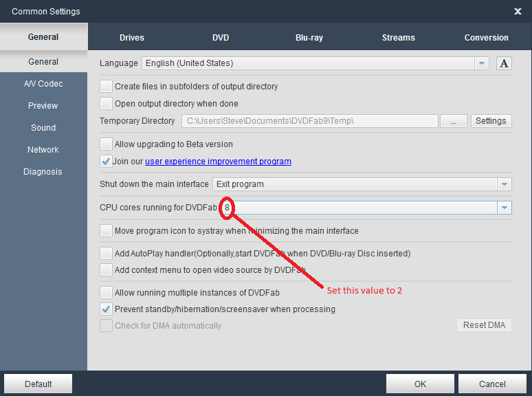Open Diagnosis sidebar section
Screen dimensions: 532x396
coord(43,172)
